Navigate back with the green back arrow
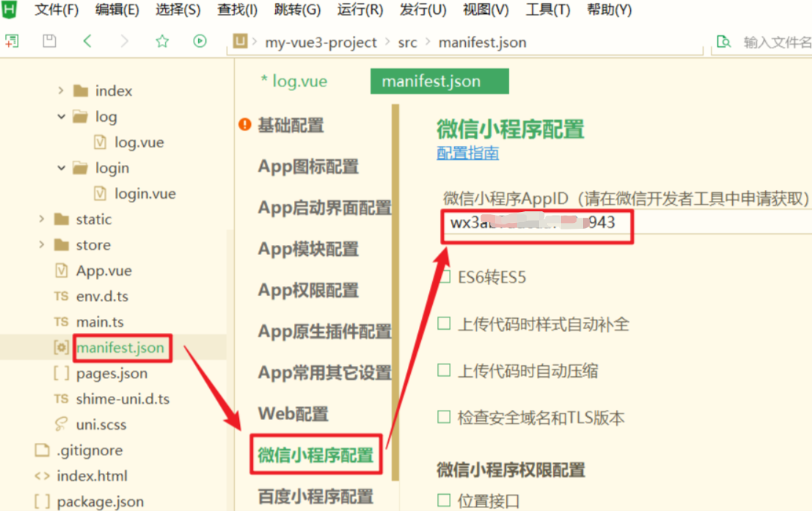The width and height of the screenshot is (812, 511). [x=87, y=42]
